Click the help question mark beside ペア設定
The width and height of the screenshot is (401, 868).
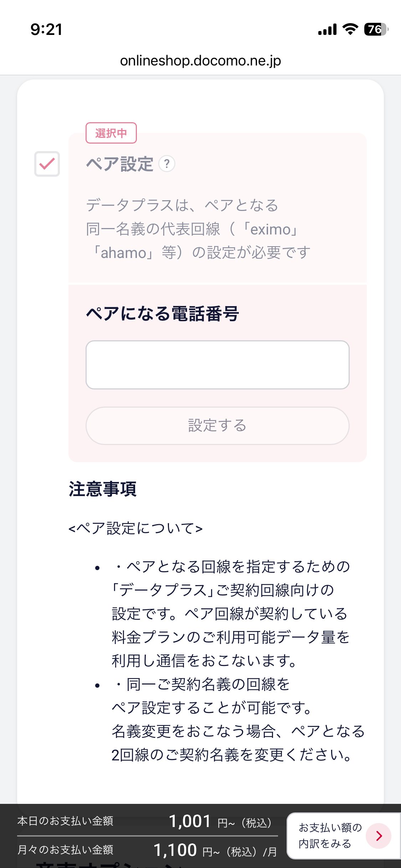point(166,164)
